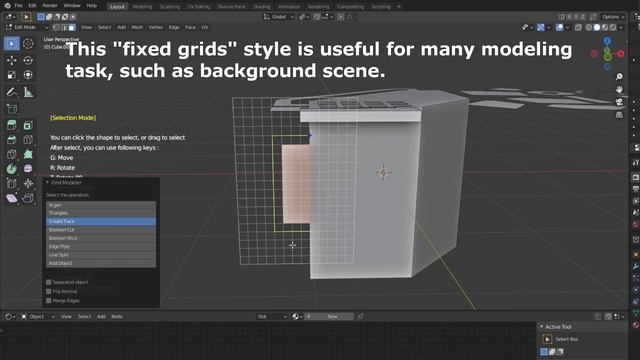Select the Spin tool

[x=11, y=169]
